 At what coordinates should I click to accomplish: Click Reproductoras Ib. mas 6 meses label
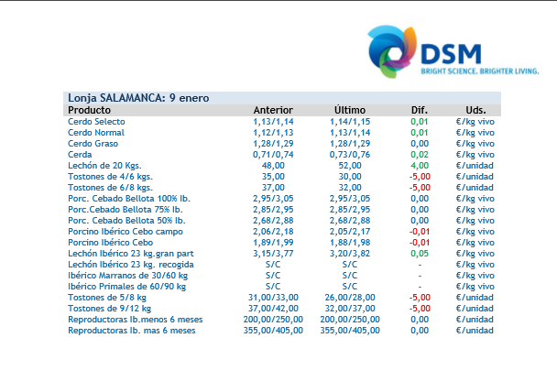click(x=132, y=330)
